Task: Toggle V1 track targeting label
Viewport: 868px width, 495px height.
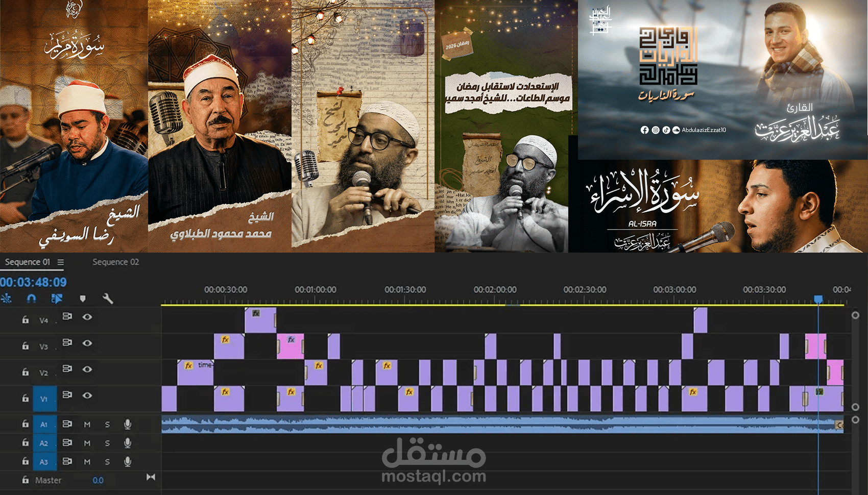Action: [x=44, y=399]
